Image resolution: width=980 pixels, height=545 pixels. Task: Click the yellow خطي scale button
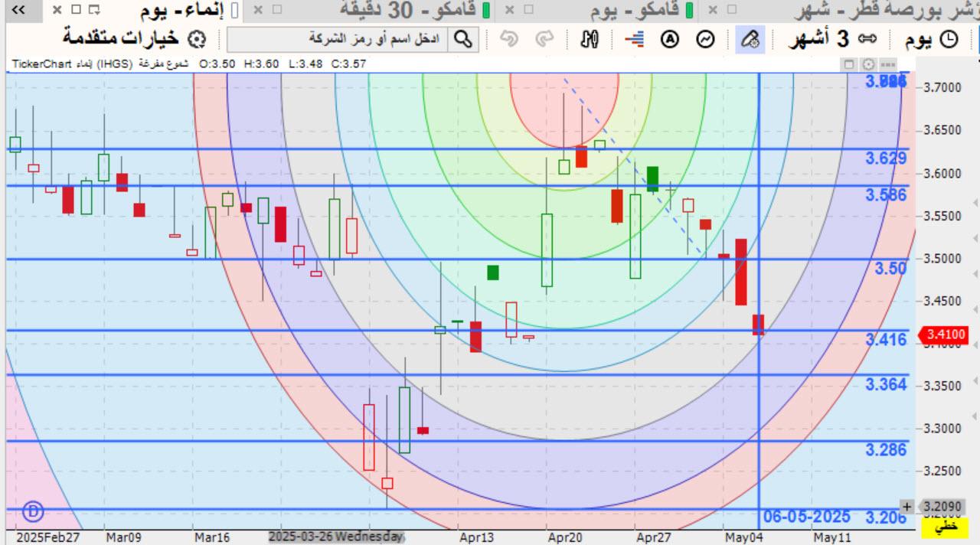946,527
